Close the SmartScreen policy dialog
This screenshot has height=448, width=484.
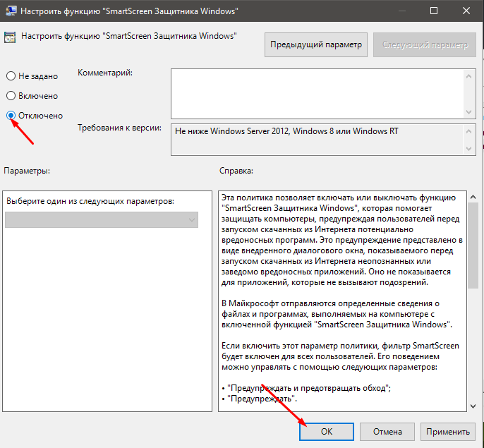(x=466, y=11)
